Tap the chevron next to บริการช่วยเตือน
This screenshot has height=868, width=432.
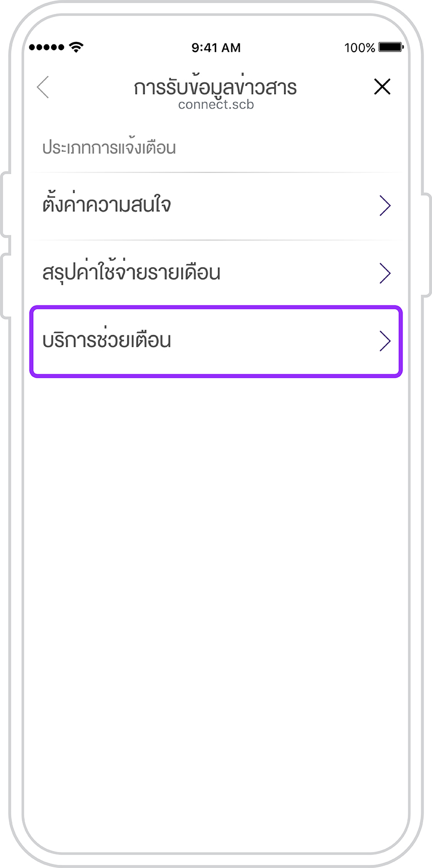[385, 341]
